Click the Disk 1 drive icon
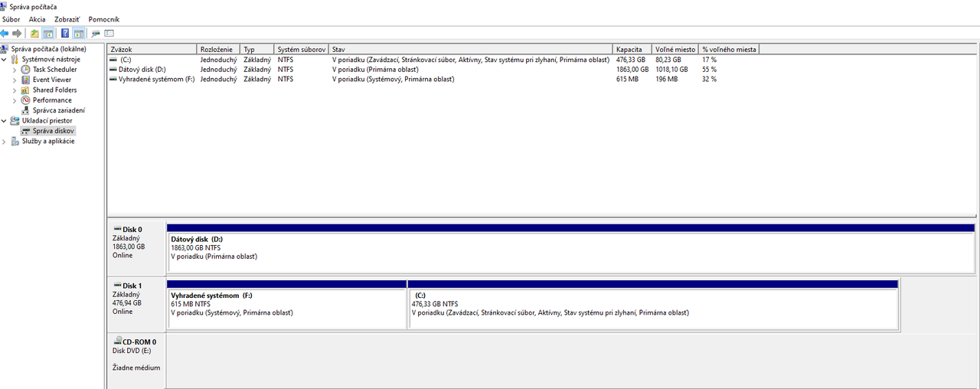This screenshot has width=980, height=389. click(117, 286)
